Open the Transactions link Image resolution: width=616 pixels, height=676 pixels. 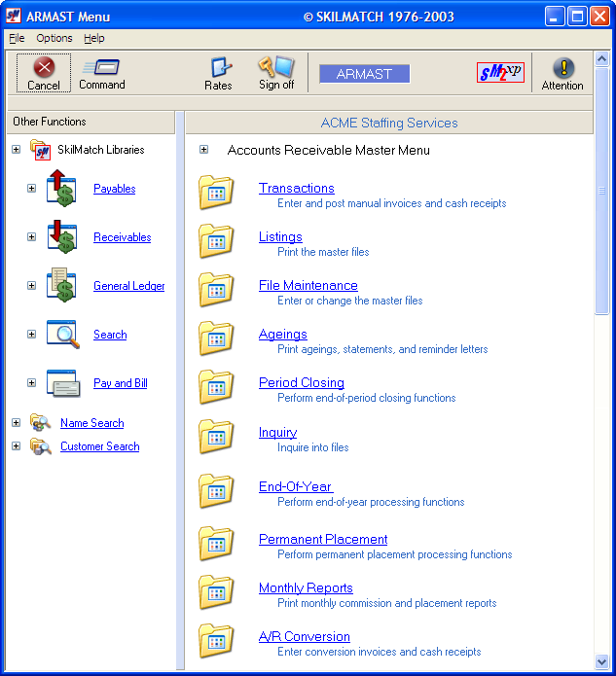click(297, 188)
